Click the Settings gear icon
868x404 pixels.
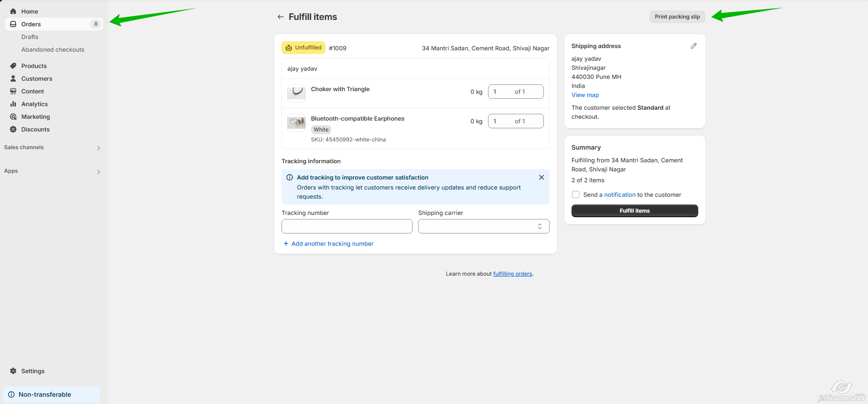[x=13, y=371]
